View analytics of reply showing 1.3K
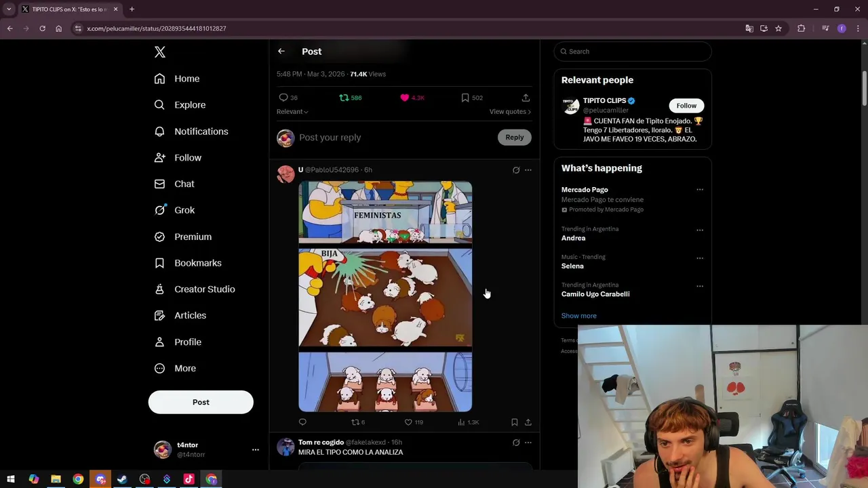 tap(468, 422)
